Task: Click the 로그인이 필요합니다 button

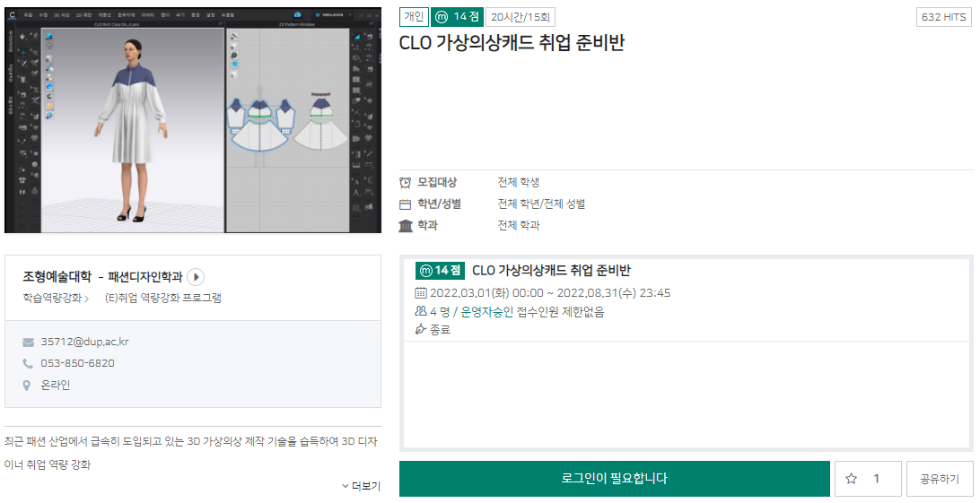Action: pos(614,479)
